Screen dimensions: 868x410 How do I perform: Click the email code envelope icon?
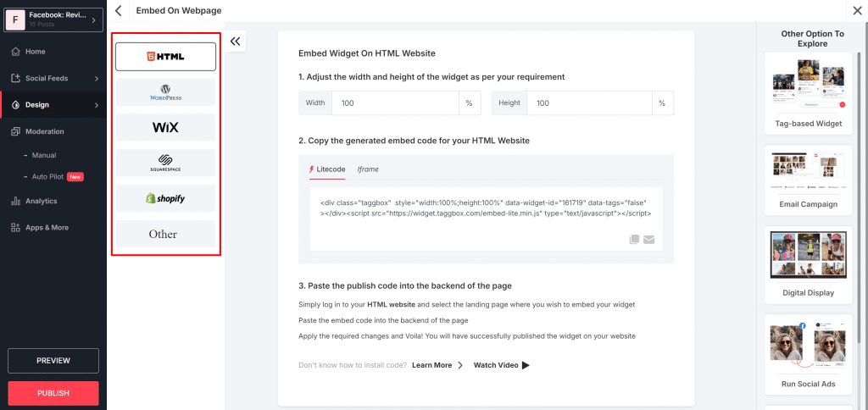(x=649, y=240)
